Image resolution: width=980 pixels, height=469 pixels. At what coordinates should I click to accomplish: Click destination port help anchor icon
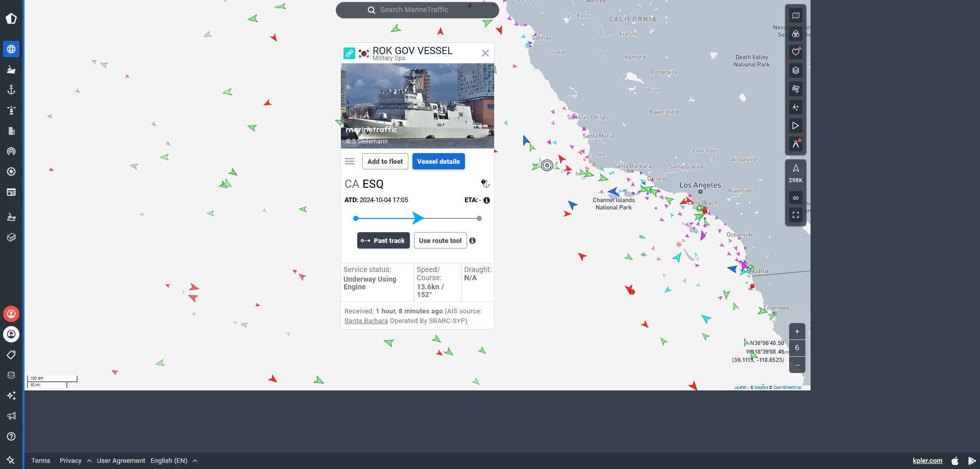(485, 184)
